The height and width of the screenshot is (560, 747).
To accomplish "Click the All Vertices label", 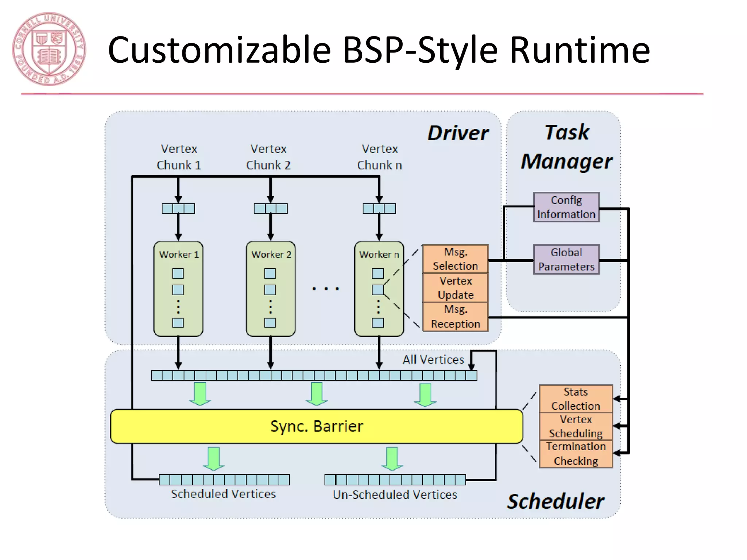I will (x=433, y=359).
